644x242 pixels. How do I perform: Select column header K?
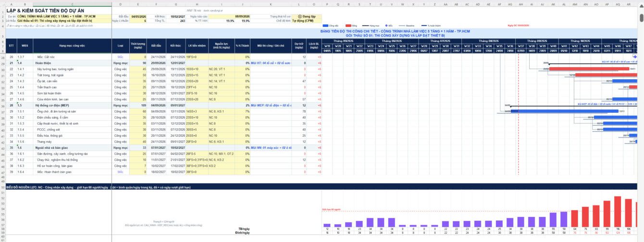click(271, 4)
